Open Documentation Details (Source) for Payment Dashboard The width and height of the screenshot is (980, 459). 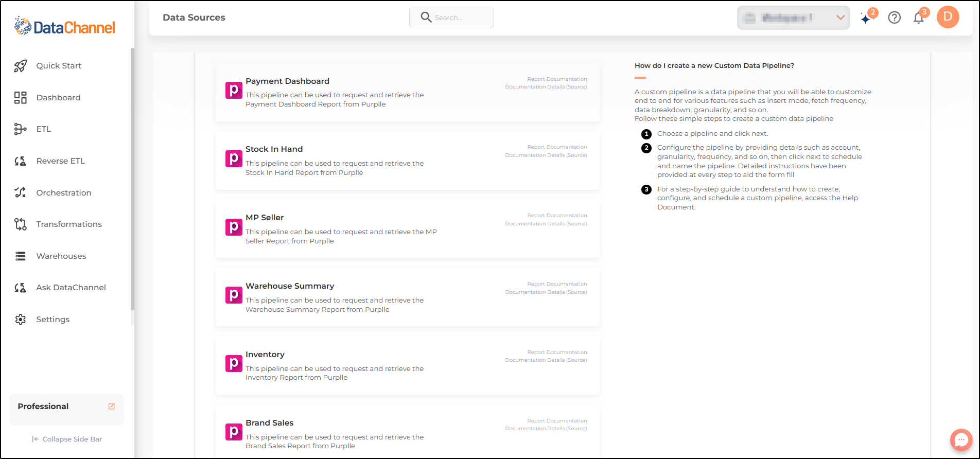546,87
